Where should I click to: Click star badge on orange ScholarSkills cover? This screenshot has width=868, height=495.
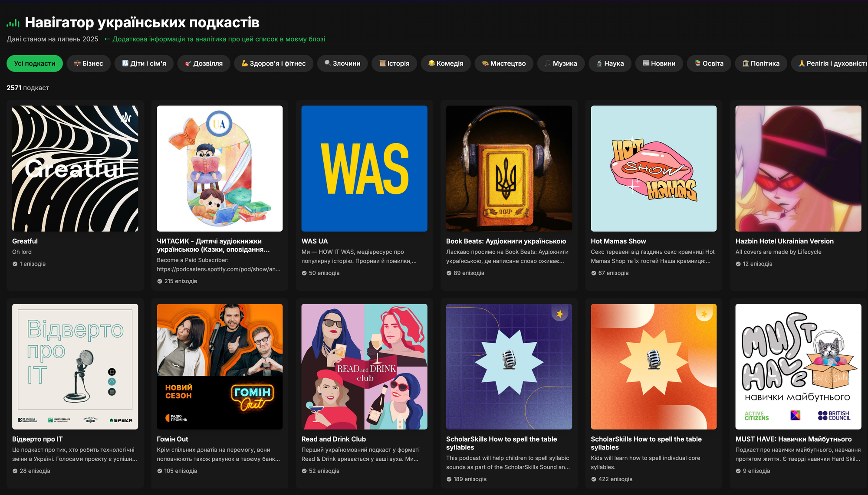(x=704, y=314)
